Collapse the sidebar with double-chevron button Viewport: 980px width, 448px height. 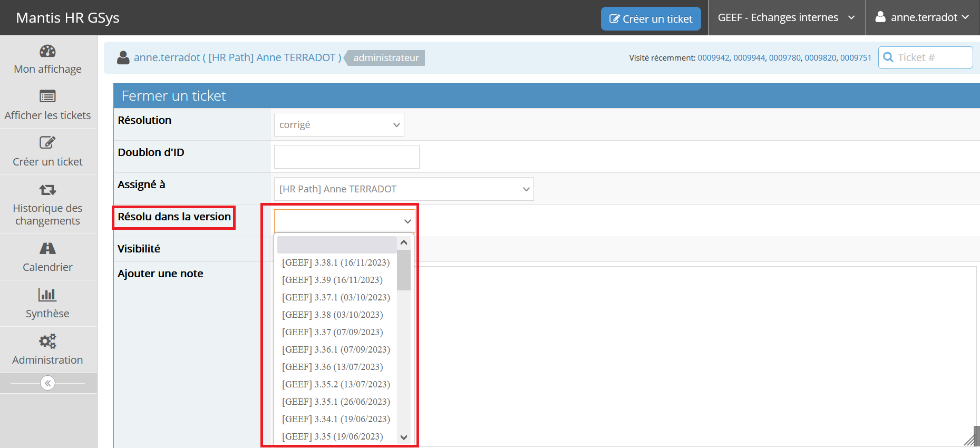pyautogui.click(x=47, y=383)
